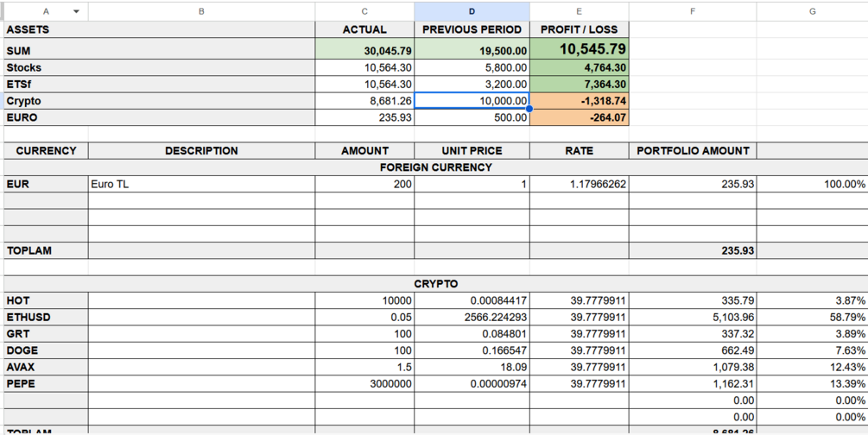
Task: Select Stocks previous period value 5,800.00
Action: pyautogui.click(x=472, y=67)
